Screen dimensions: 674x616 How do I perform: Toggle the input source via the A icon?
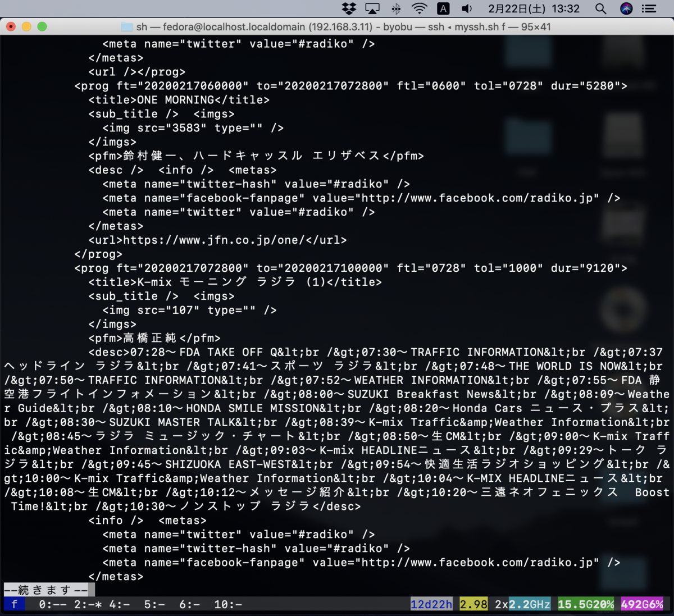click(443, 8)
